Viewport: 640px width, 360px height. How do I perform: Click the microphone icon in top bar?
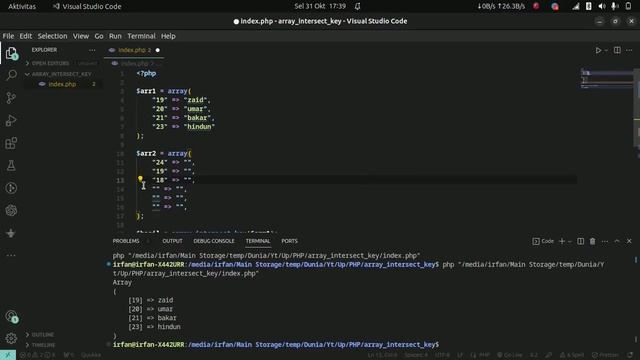614,6
